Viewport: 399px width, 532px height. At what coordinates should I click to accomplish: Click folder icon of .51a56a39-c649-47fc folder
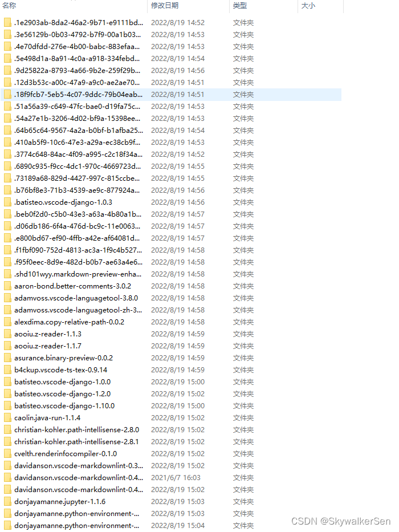[x=7, y=107]
